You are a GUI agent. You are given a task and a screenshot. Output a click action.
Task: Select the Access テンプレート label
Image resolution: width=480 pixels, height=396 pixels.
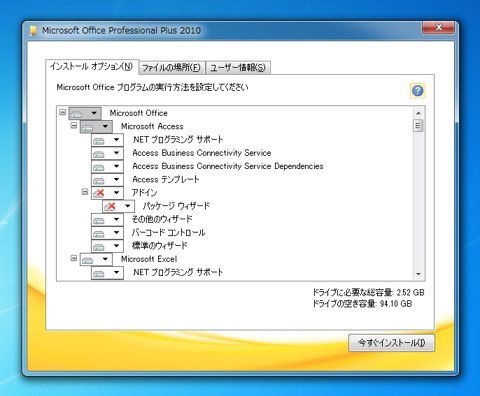point(166,179)
